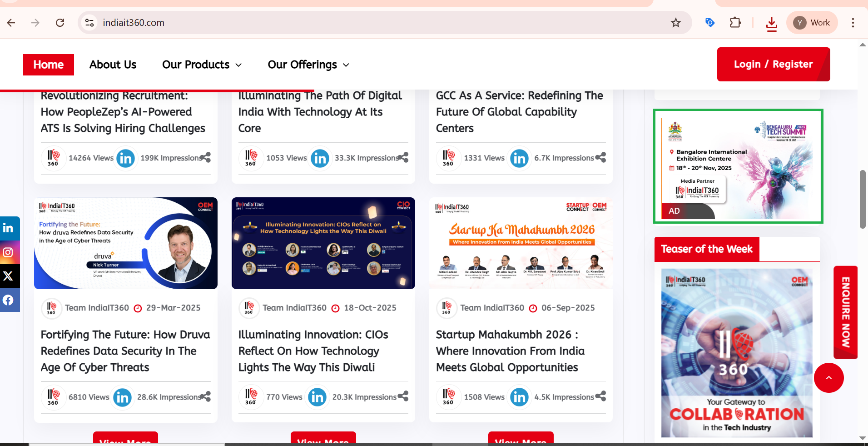Viewport: 868px width, 446px height.
Task: Open the About Us menu item
Action: tap(113, 65)
